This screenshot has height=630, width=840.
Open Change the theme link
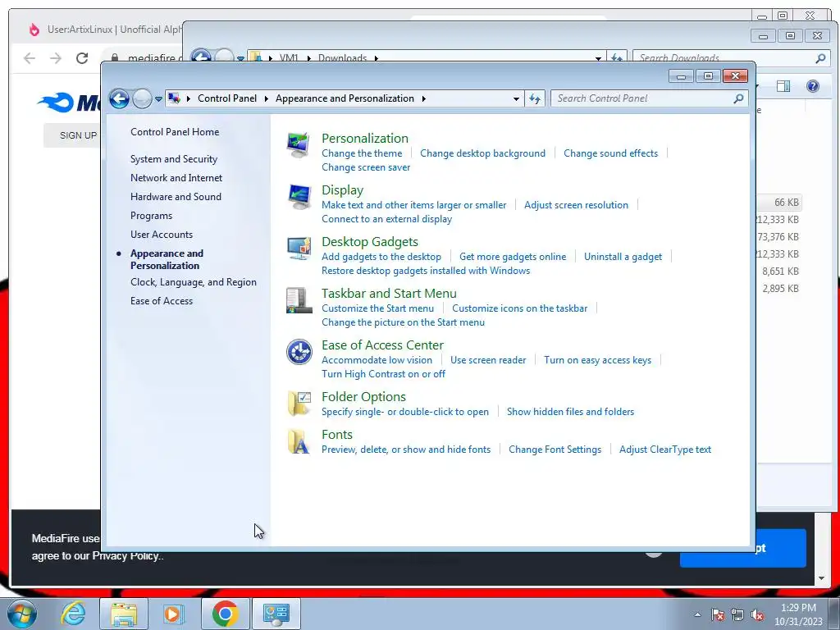[362, 153]
